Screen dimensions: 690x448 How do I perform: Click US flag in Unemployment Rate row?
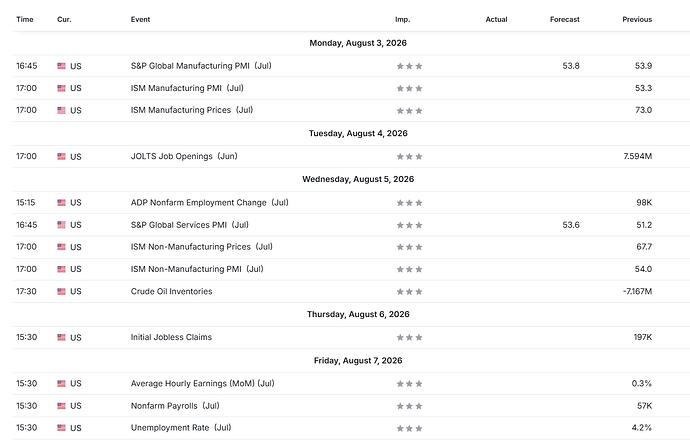pyautogui.click(x=61, y=428)
